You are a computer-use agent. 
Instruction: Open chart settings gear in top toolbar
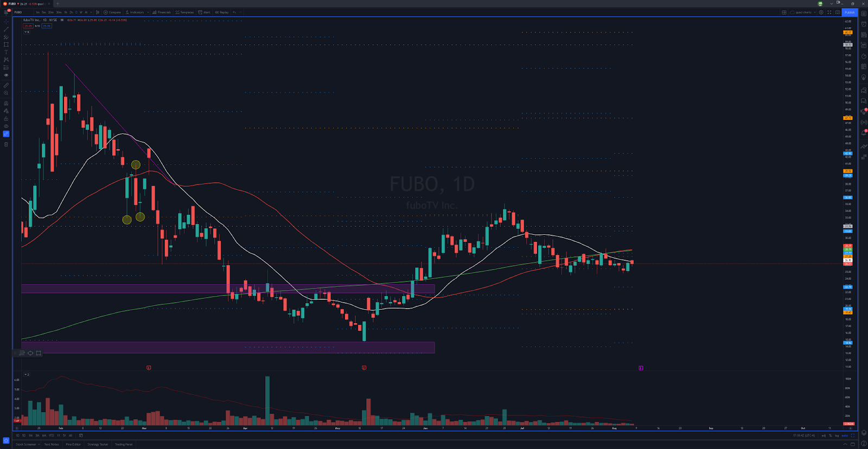click(x=821, y=12)
